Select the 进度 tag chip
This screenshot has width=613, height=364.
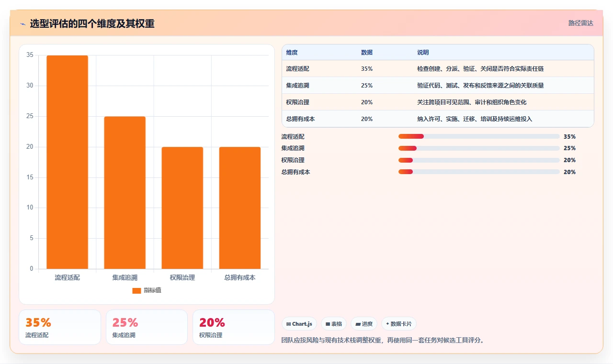(364, 324)
